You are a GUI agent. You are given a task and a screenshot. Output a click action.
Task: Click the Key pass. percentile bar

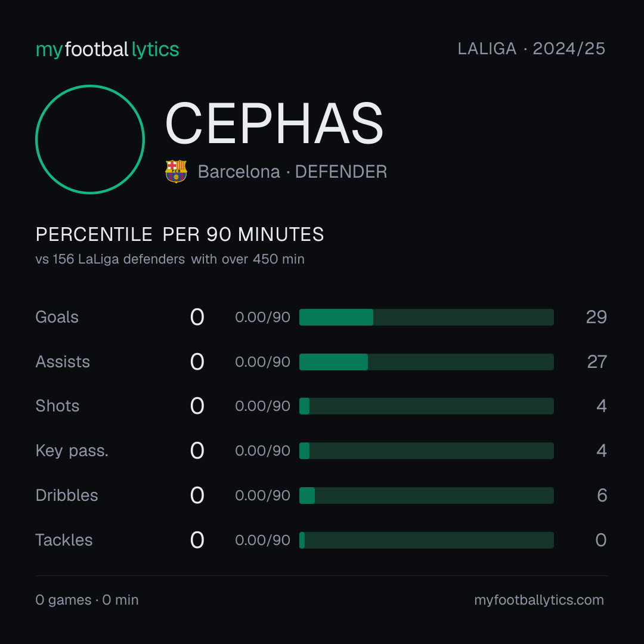pyautogui.click(x=426, y=451)
